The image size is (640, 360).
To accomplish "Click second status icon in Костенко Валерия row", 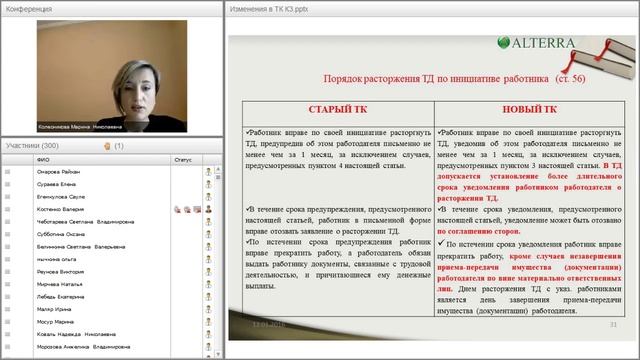I will (x=187, y=209).
